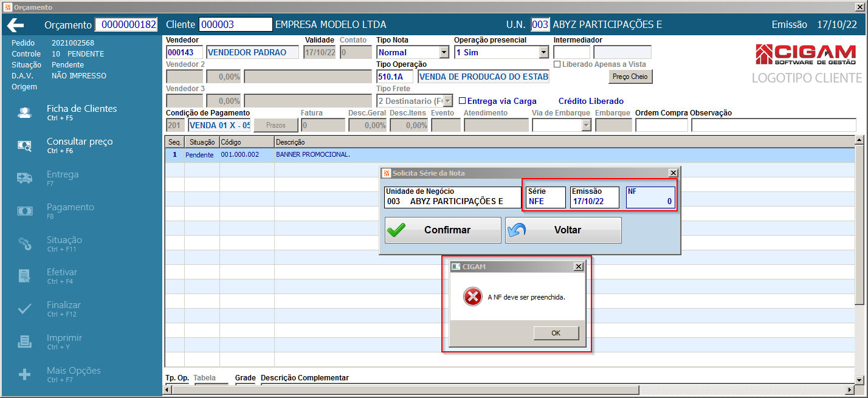Click the Prazos button

click(x=276, y=125)
